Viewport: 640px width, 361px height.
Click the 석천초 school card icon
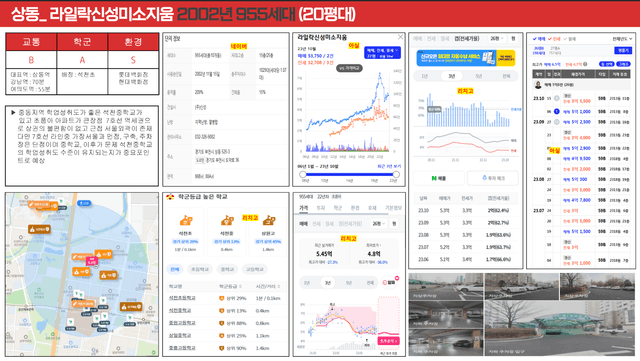click(185, 221)
